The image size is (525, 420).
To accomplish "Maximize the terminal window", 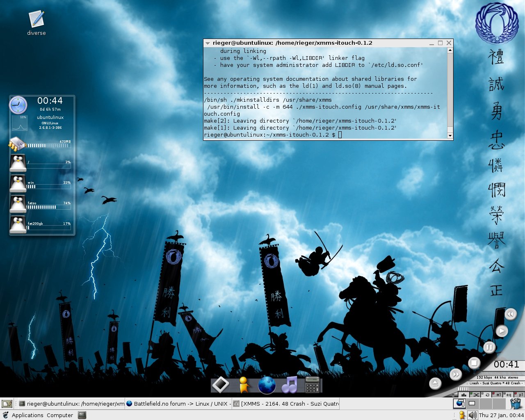I will [x=440, y=43].
